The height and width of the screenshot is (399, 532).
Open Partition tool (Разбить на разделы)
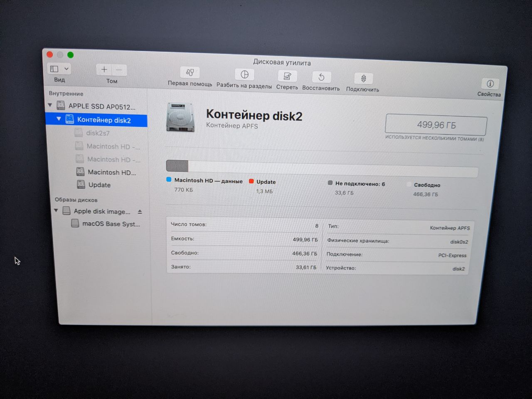click(244, 74)
